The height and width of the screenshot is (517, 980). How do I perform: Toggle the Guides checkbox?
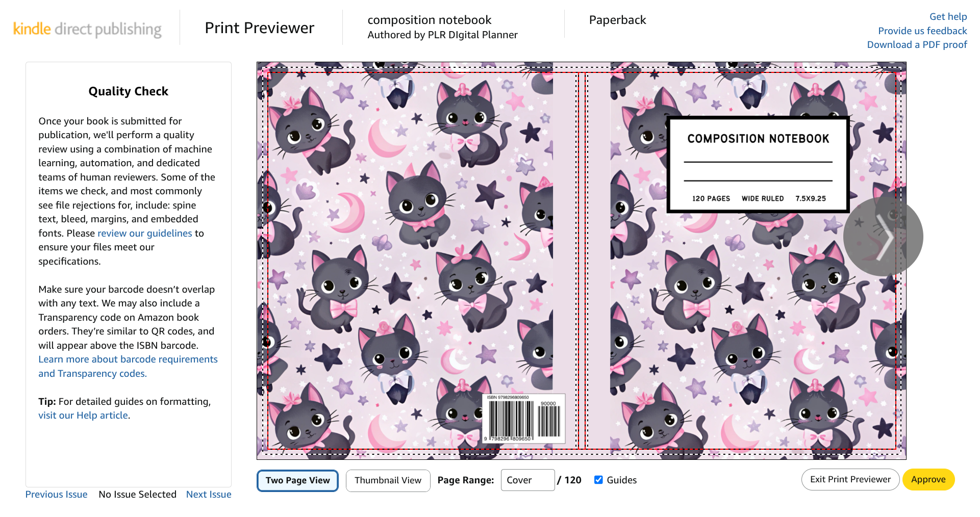coord(599,480)
